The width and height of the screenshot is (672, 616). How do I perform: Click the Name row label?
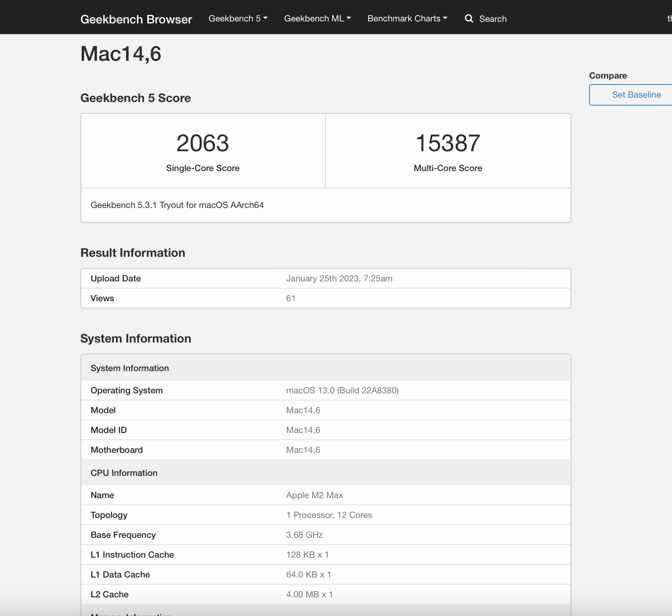point(102,495)
